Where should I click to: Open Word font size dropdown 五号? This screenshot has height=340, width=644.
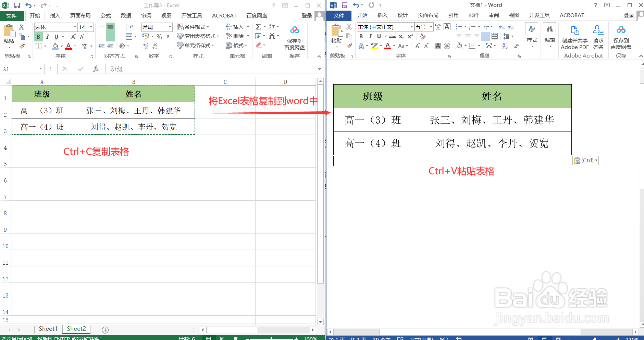431,27
